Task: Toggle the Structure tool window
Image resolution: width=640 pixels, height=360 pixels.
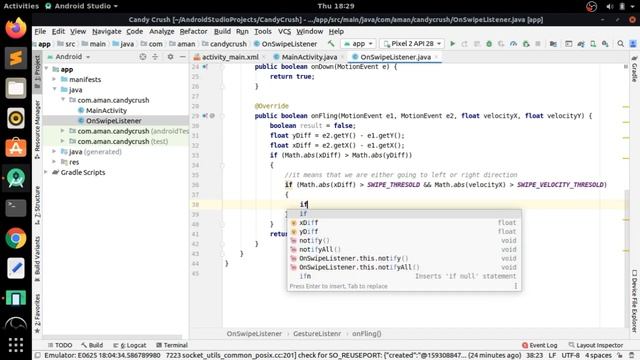Action: (x=37, y=205)
